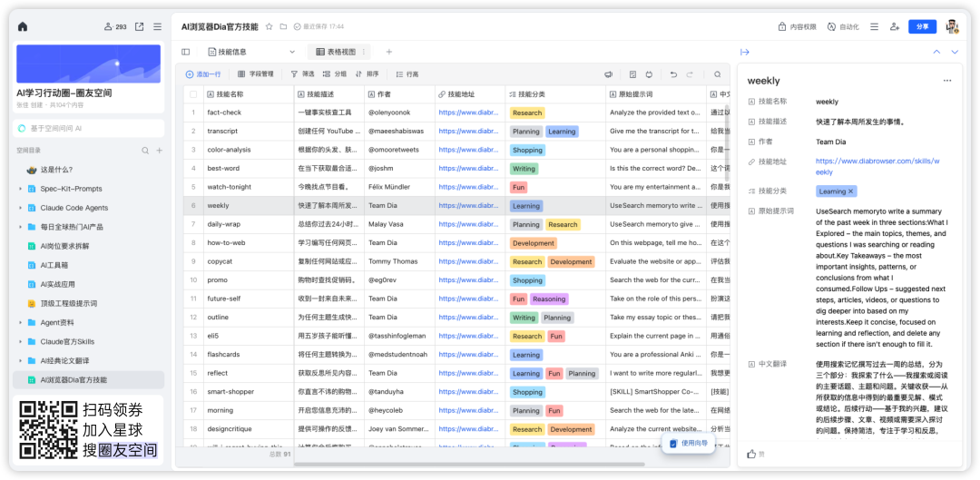This screenshot has width=980, height=480.
Task: Like the record with thumbs-up
Action: (x=751, y=454)
